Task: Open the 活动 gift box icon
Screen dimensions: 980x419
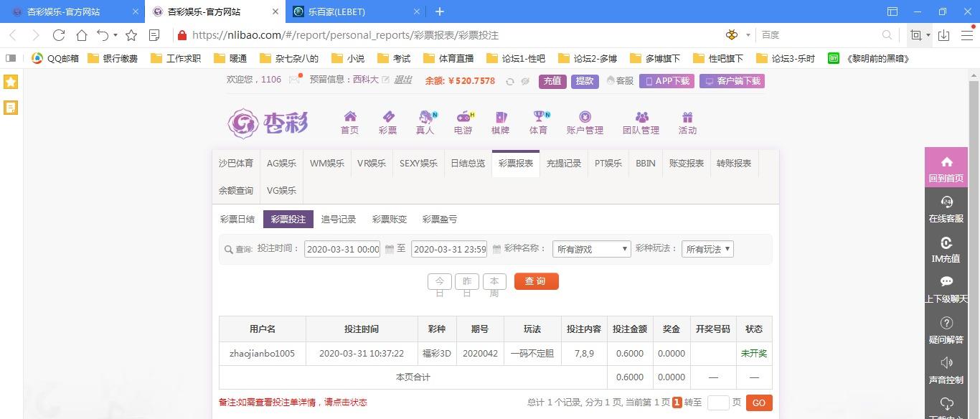Action: click(x=687, y=117)
